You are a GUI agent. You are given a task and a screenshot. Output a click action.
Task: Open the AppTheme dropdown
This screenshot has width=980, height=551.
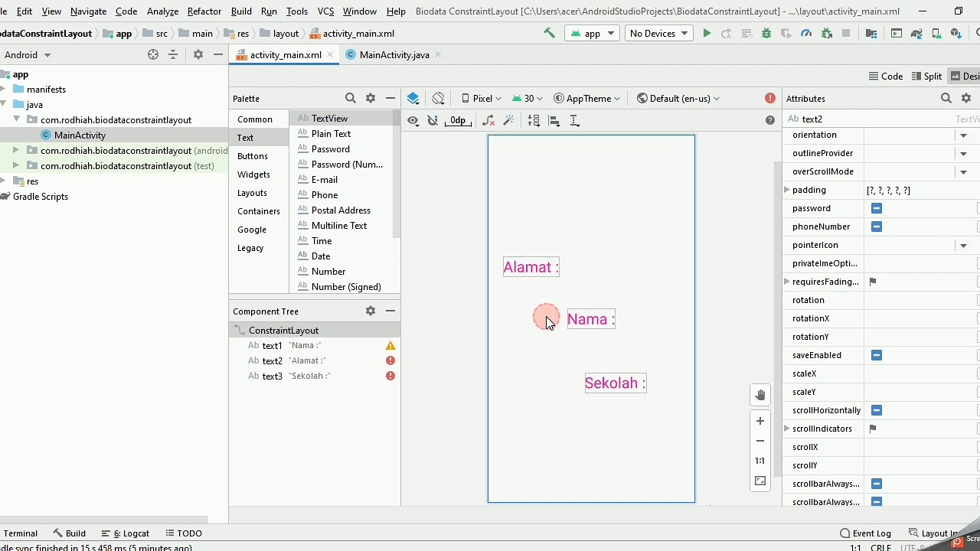pos(587,98)
